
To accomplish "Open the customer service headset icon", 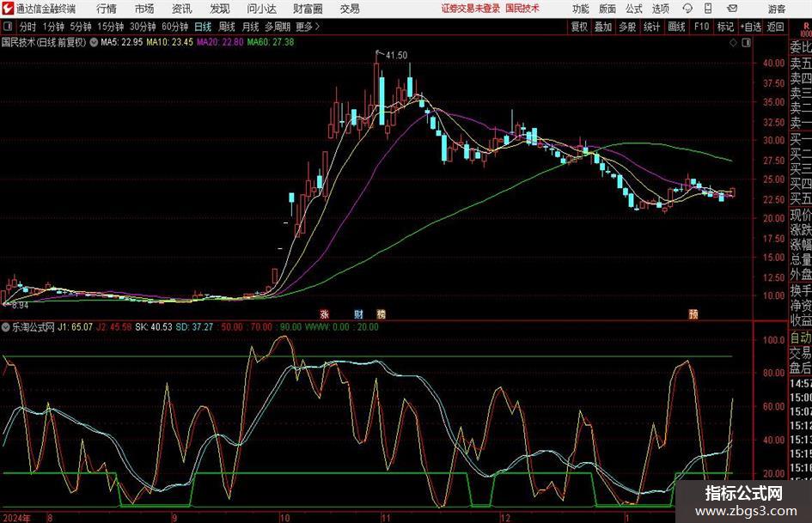I will click(687, 9).
